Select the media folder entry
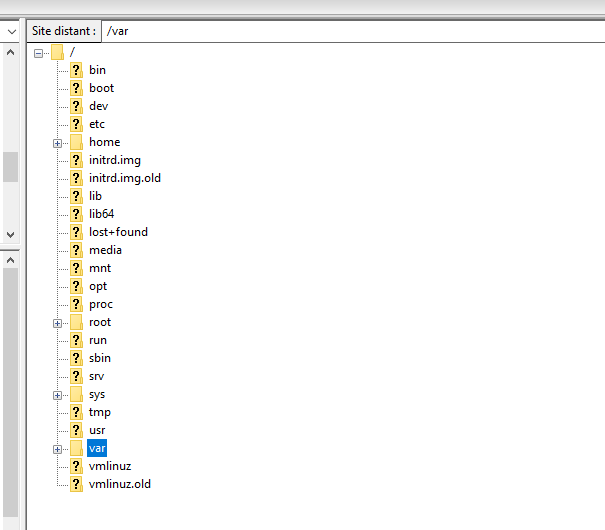Viewport: 605px width, 530px height. tap(105, 250)
